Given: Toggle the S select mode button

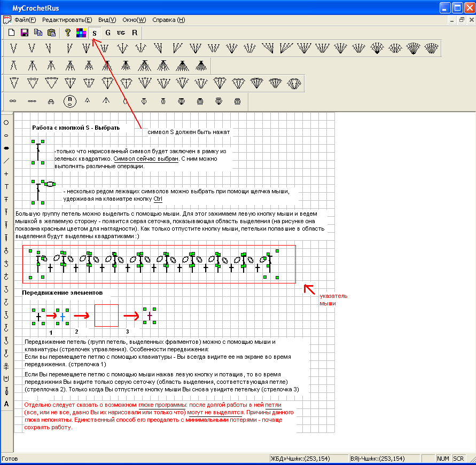Looking at the screenshot, I should pos(95,33).
